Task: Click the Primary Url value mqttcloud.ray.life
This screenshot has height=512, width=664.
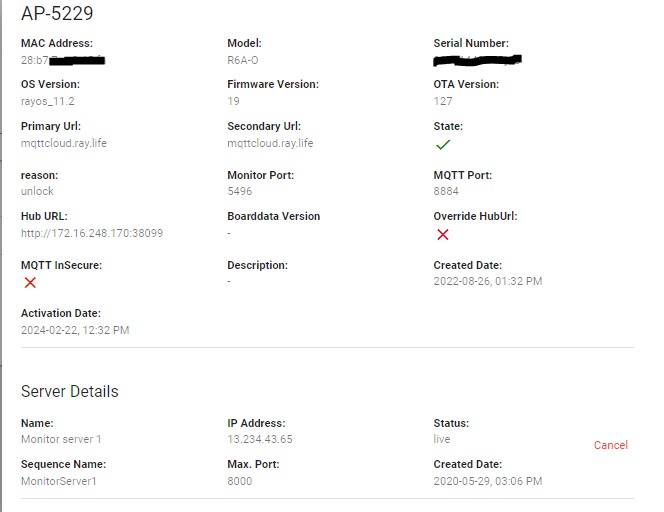Action: (64, 143)
